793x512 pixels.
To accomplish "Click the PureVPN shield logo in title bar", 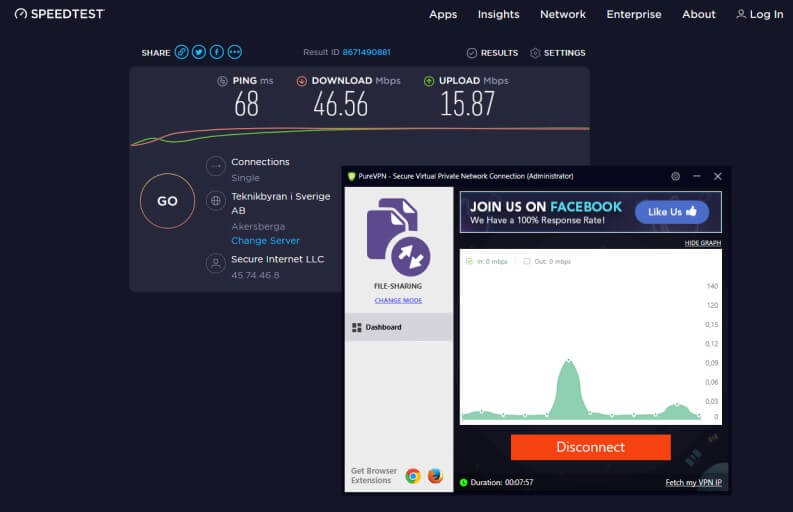I will [x=351, y=177].
